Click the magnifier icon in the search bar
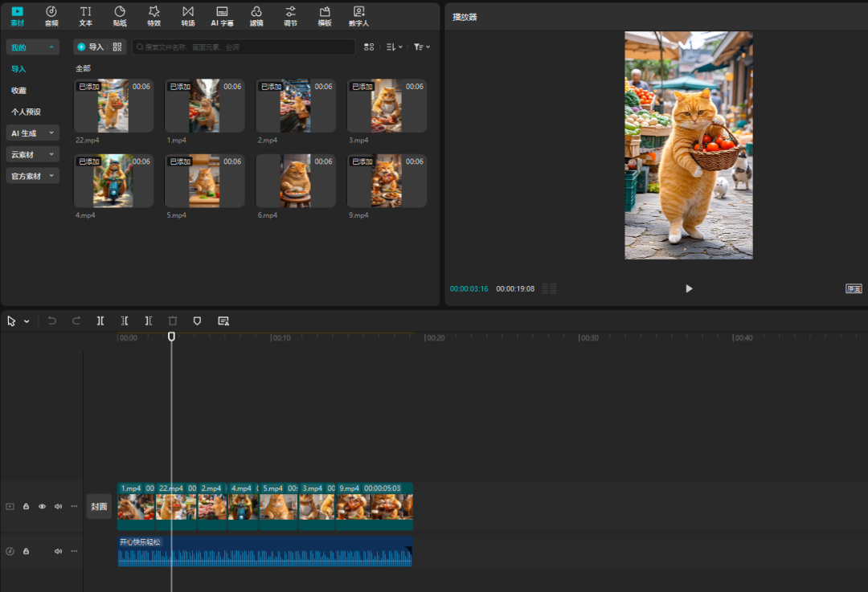This screenshot has height=592, width=868. click(140, 47)
